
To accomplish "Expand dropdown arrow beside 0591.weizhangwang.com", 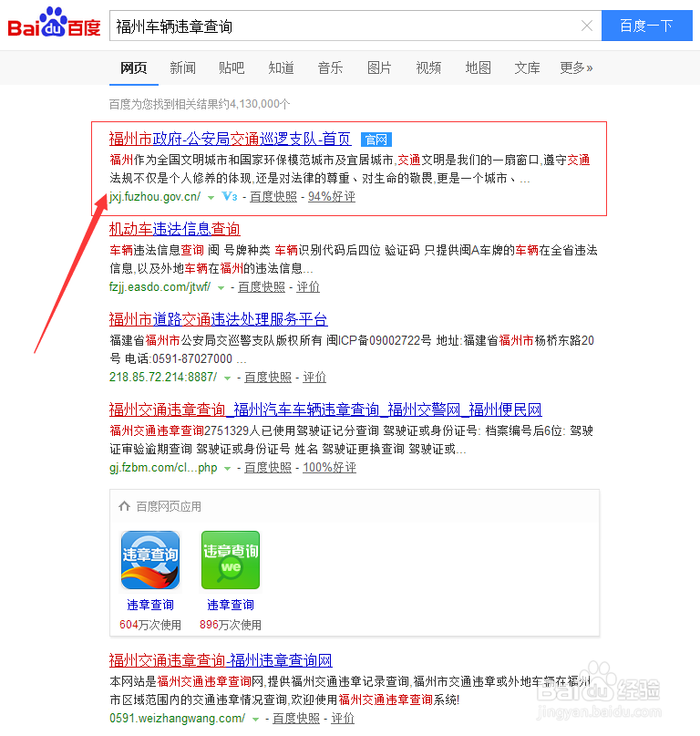I will pos(256,719).
